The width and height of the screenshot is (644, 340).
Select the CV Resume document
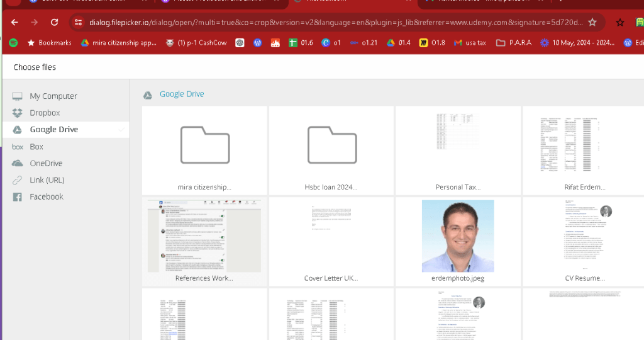pos(584,242)
